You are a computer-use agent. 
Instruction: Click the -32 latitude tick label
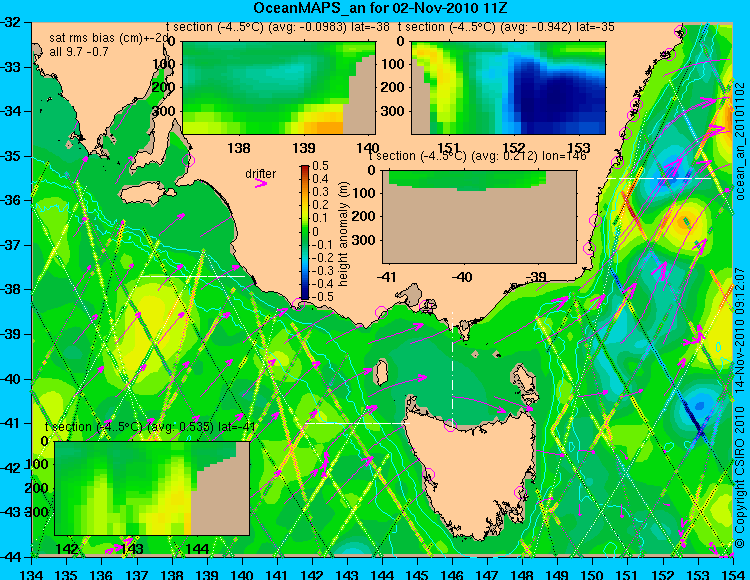(11, 22)
